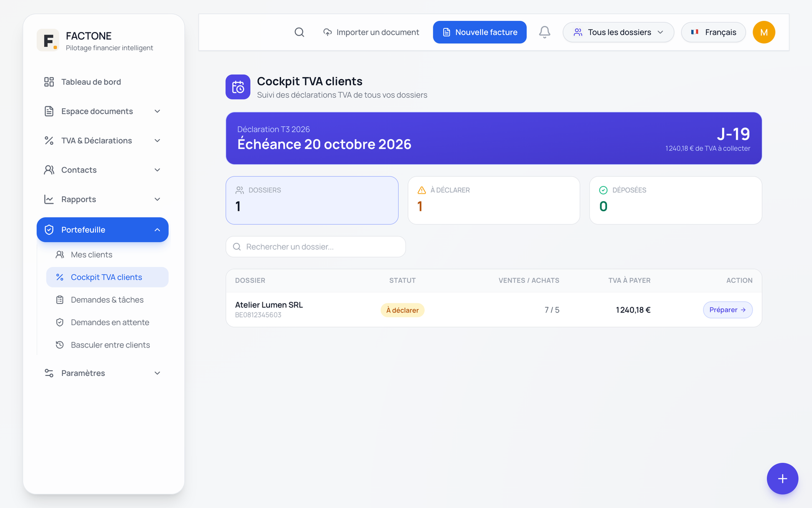
Task: Click the Échéance 20 octobre 2026 banner
Action: [x=494, y=138]
